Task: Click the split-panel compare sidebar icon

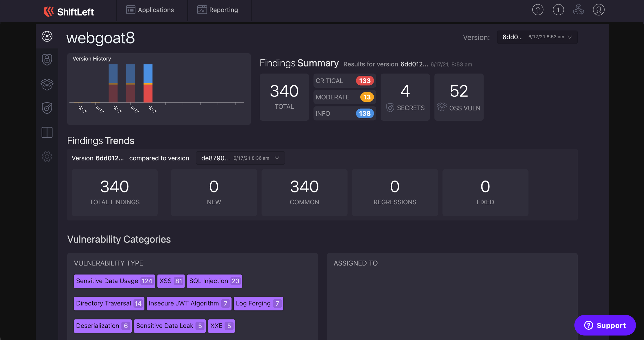Action: 47,132
